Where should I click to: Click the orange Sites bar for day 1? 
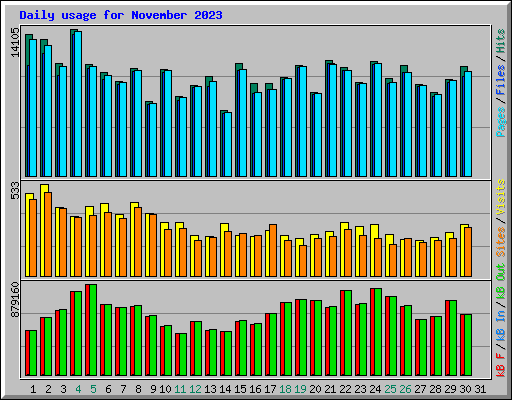click(33, 238)
